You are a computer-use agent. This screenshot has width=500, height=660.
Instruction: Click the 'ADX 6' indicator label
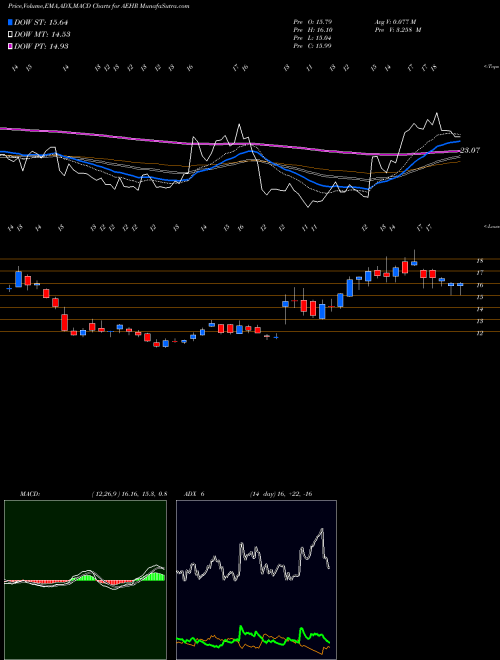[x=194, y=494]
